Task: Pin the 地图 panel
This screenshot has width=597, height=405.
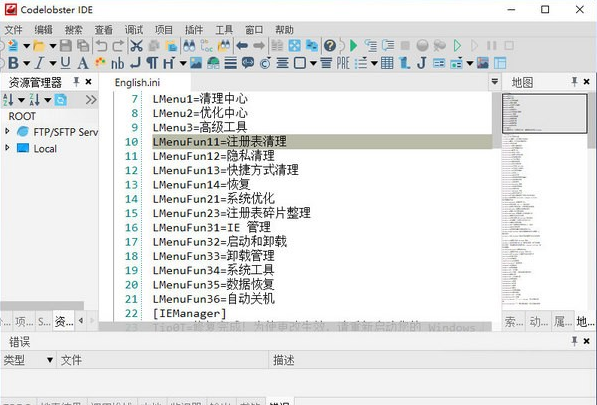Action: 574,81
